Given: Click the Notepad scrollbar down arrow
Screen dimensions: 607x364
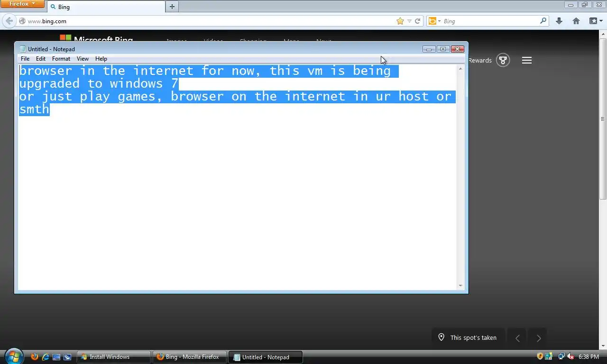Looking at the screenshot, I should (460, 286).
